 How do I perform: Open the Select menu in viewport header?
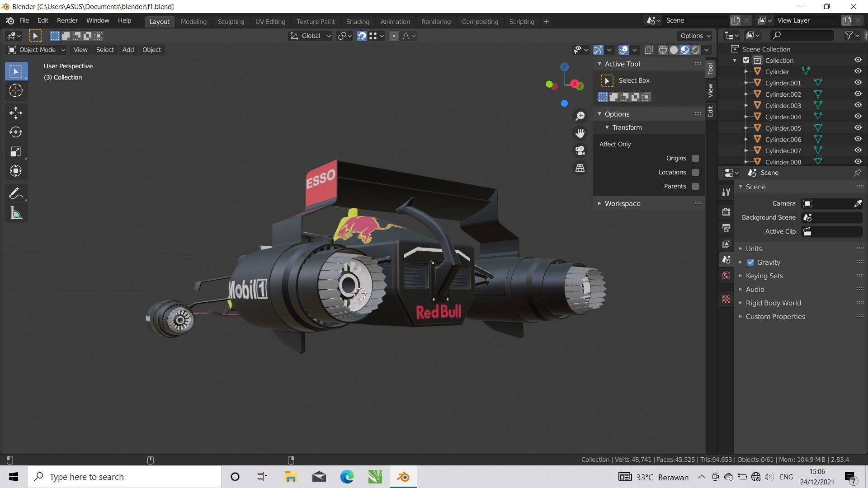(x=105, y=50)
